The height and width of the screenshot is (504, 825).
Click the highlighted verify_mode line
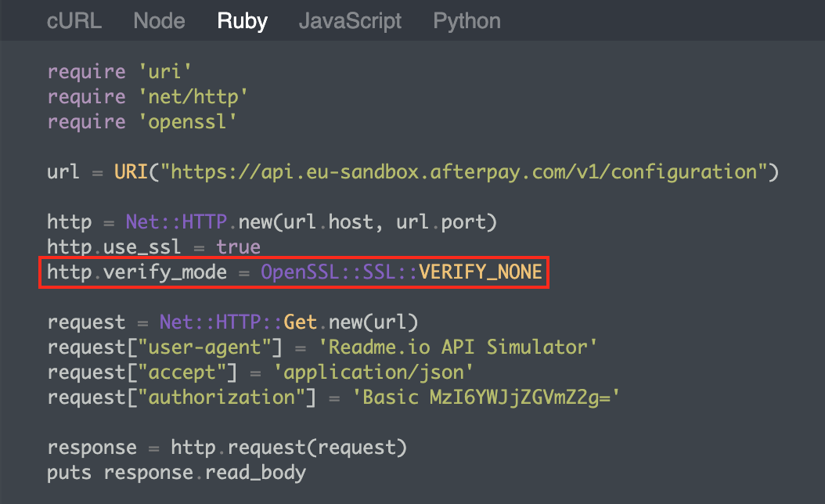point(294,272)
